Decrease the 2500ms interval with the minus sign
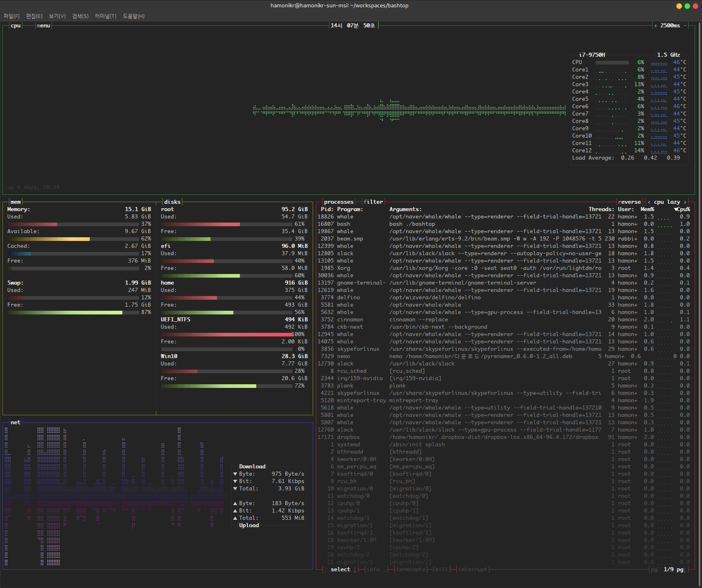This screenshot has width=702, height=588. point(685,26)
